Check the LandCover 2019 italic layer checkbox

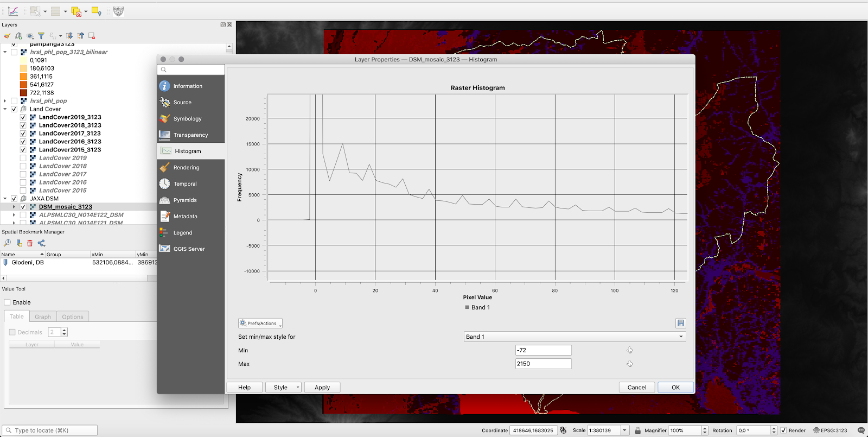[23, 158]
